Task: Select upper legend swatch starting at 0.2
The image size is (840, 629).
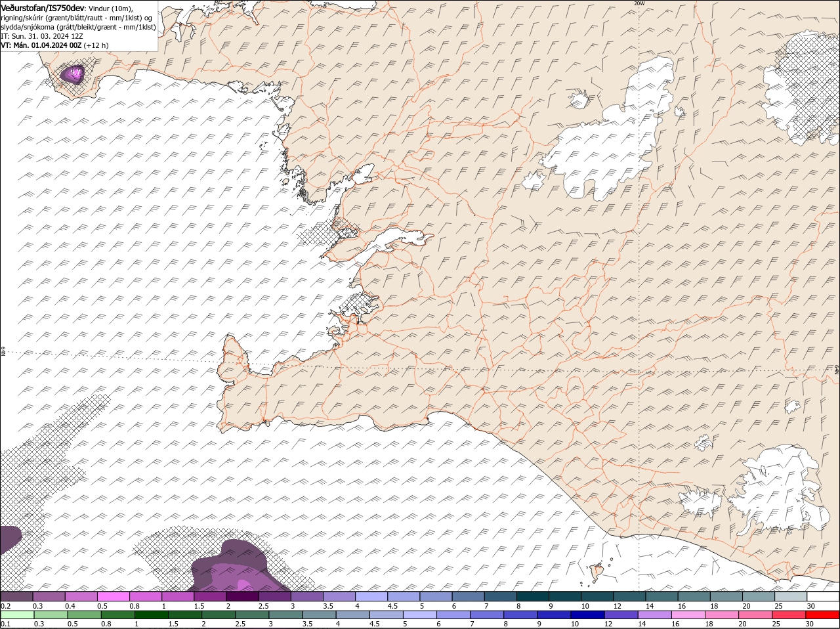Action: (x=16, y=596)
